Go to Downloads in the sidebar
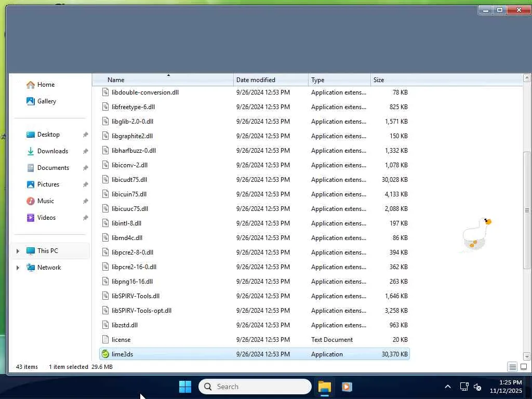The width and height of the screenshot is (532, 399). click(x=47, y=151)
